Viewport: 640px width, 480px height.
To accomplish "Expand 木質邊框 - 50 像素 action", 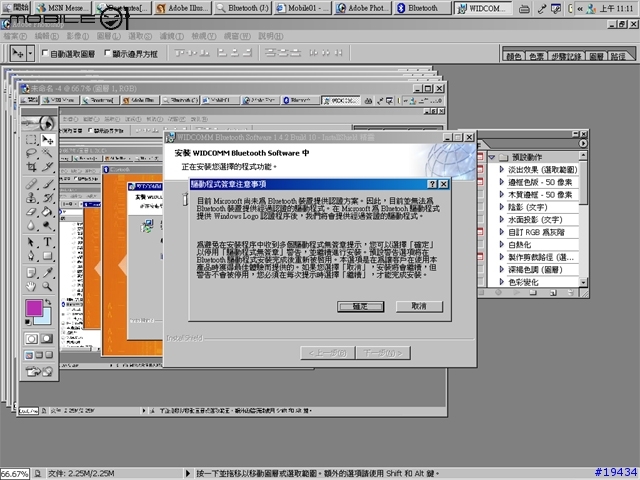I will pos(502,194).
